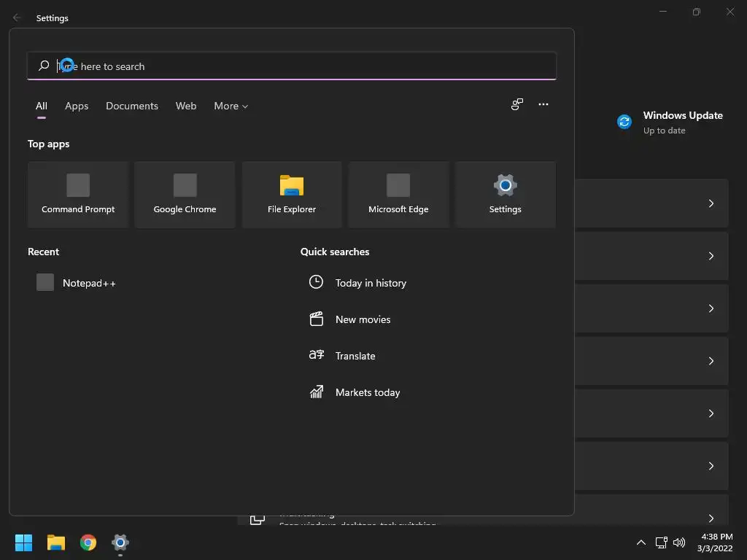Switch to the Apps search tab
The width and height of the screenshot is (747, 560).
click(77, 106)
